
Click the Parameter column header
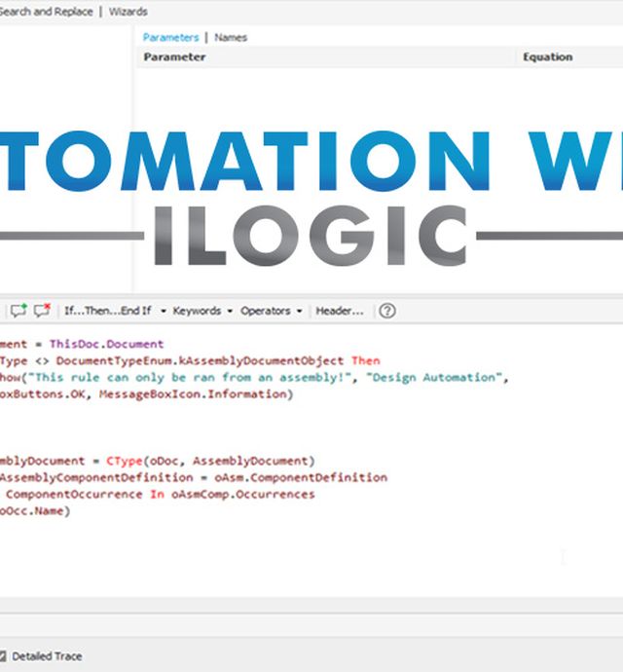(x=175, y=56)
